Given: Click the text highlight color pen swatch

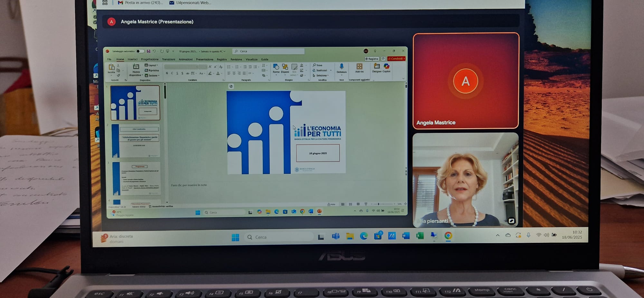Looking at the screenshot, I should (210, 73).
